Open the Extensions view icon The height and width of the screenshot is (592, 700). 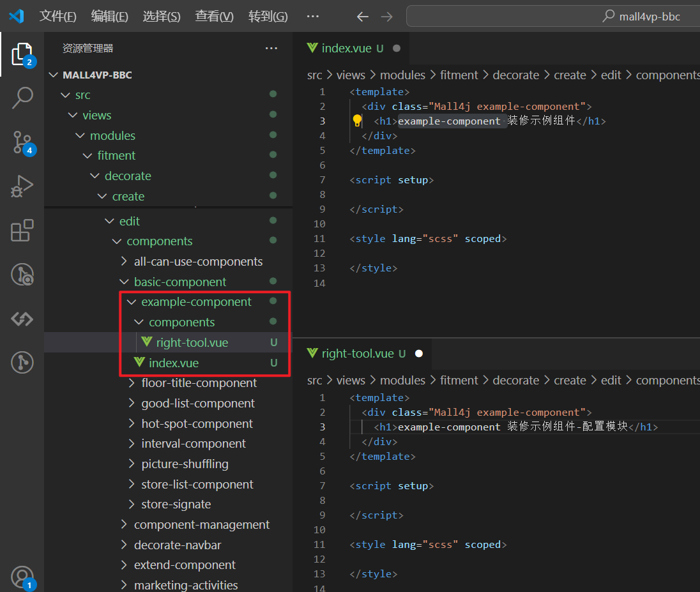coord(22,231)
